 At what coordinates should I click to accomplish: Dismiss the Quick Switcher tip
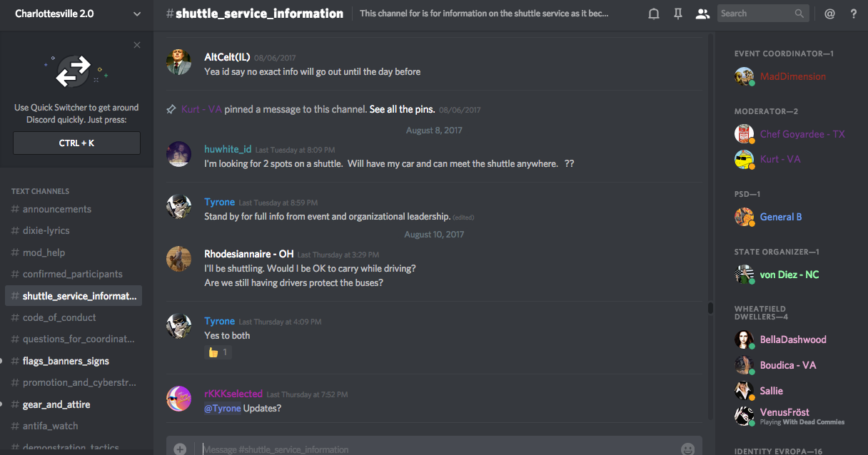point(137,46)
